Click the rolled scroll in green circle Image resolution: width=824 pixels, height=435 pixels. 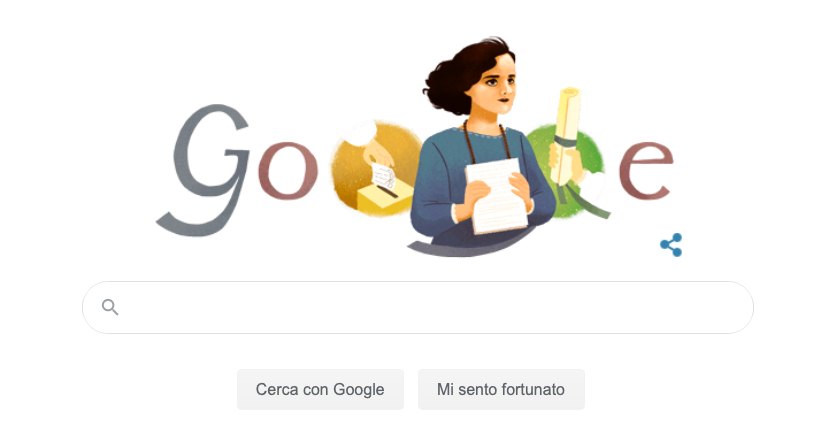coord(566,137)
